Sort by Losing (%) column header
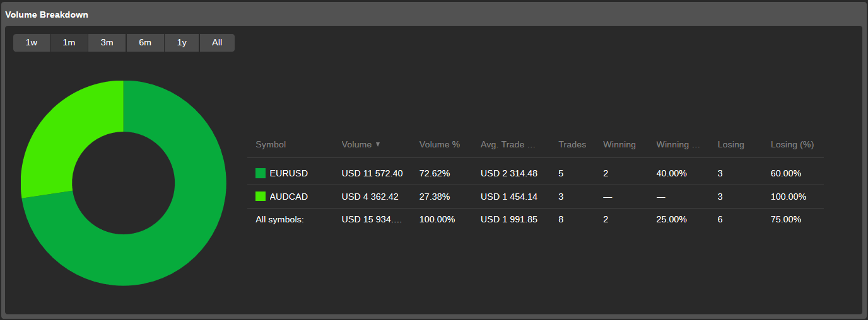Image resolution: width=868 pixels, height=320 pixels. pos(792,144)
